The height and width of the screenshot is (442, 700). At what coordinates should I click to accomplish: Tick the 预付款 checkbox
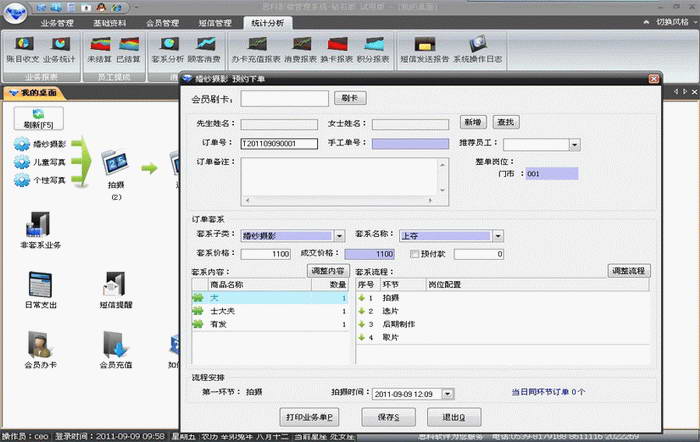coord(414,254)
